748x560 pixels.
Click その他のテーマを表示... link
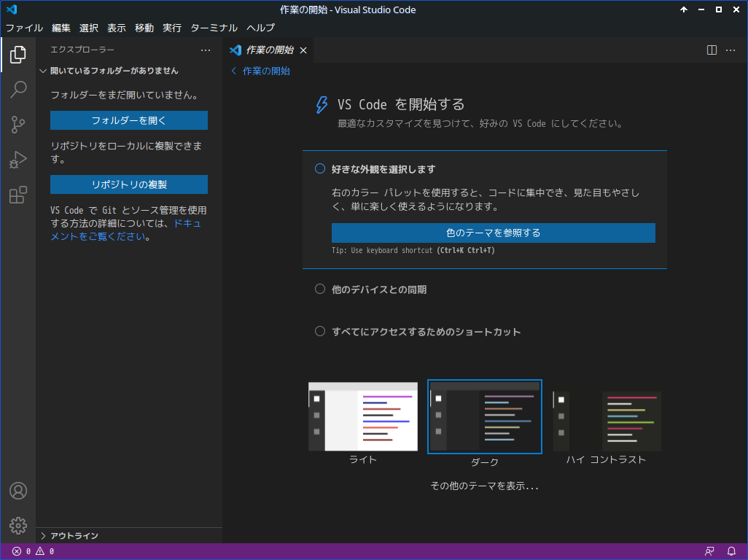[x=484, y=486]
